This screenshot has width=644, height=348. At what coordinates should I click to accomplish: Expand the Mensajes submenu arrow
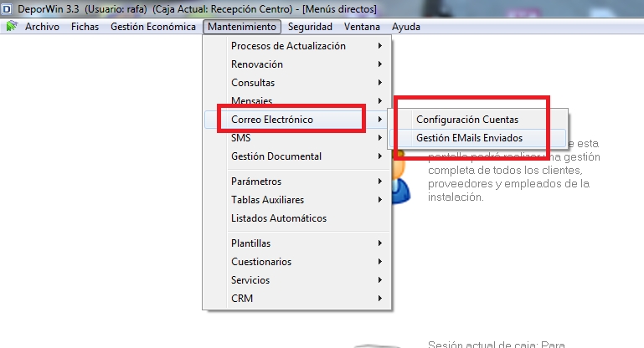click(380, 101)
